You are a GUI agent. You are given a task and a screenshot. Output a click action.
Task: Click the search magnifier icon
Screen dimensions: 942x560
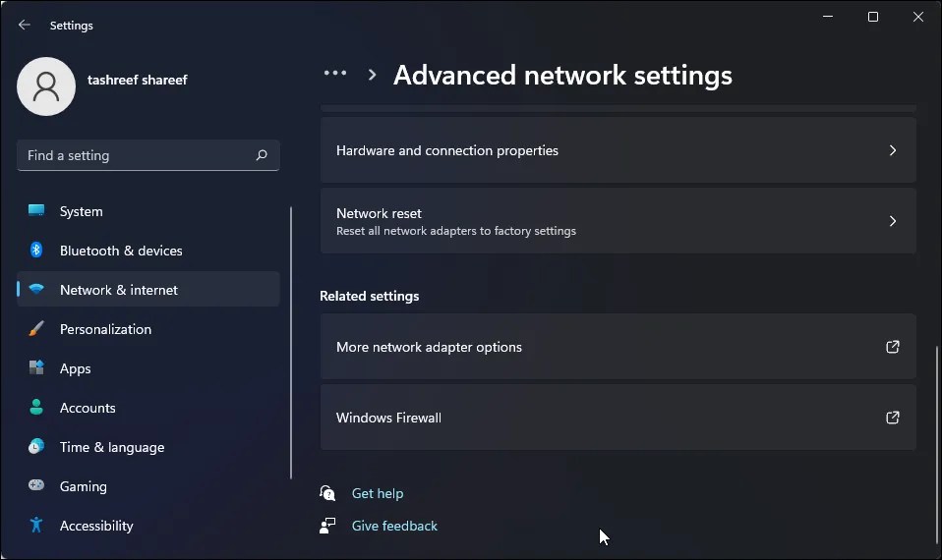pos(262,155)
